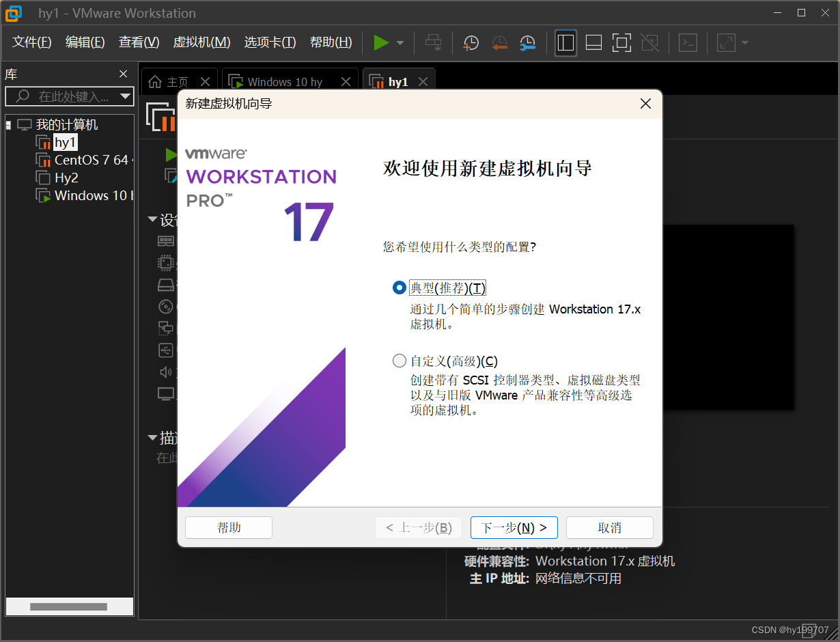Select Windows 10 VM in library tree
This screenshot has height=642, width=840.
[84, 195]
